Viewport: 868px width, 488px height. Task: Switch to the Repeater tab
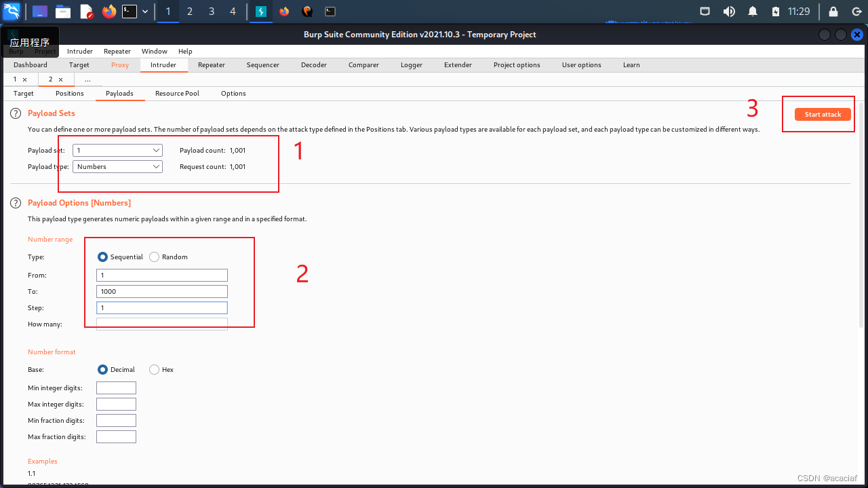click(212, 65)
